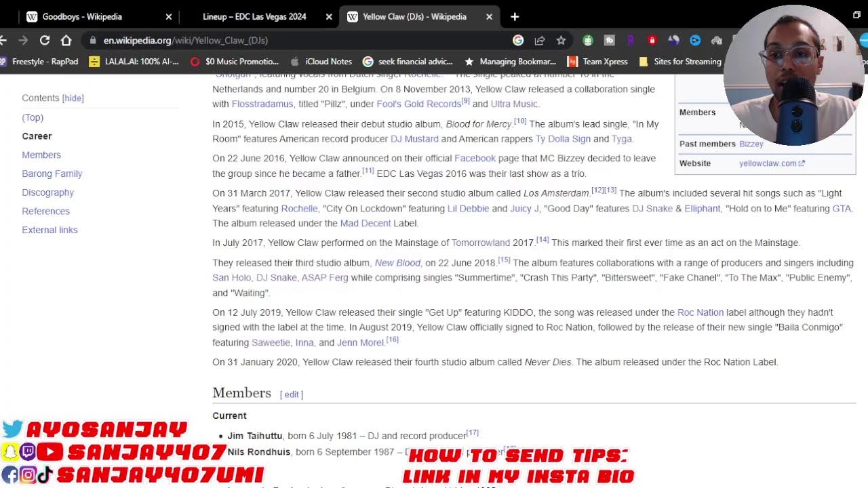Open Ultra Music link

514,104
